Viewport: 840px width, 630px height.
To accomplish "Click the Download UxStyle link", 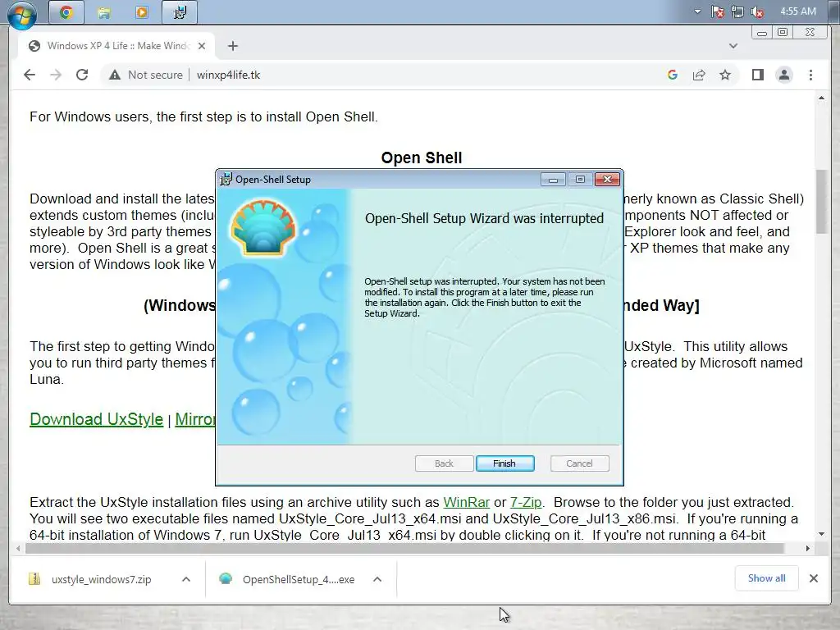I will click(x=97, y=419).
